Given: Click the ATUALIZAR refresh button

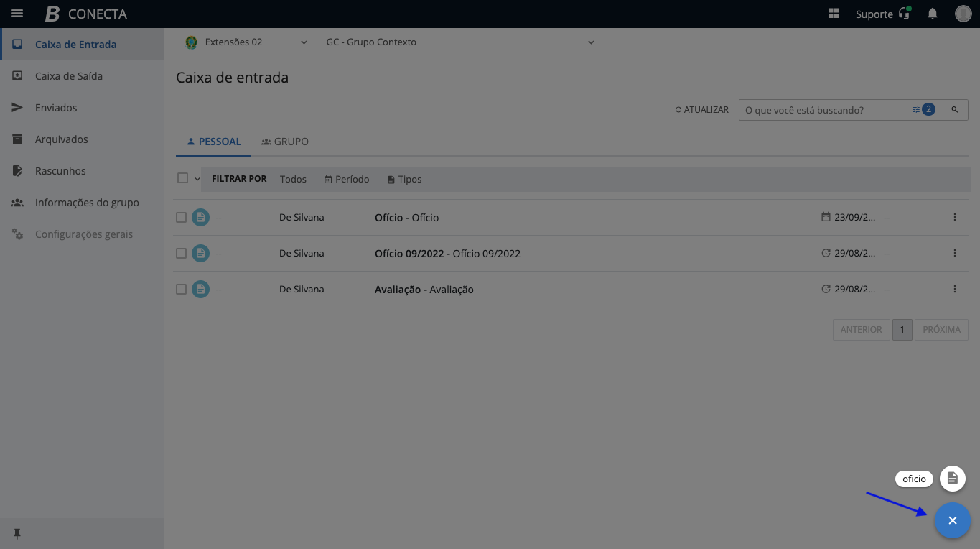Looking at the screenshot, I should pos(701,110).
